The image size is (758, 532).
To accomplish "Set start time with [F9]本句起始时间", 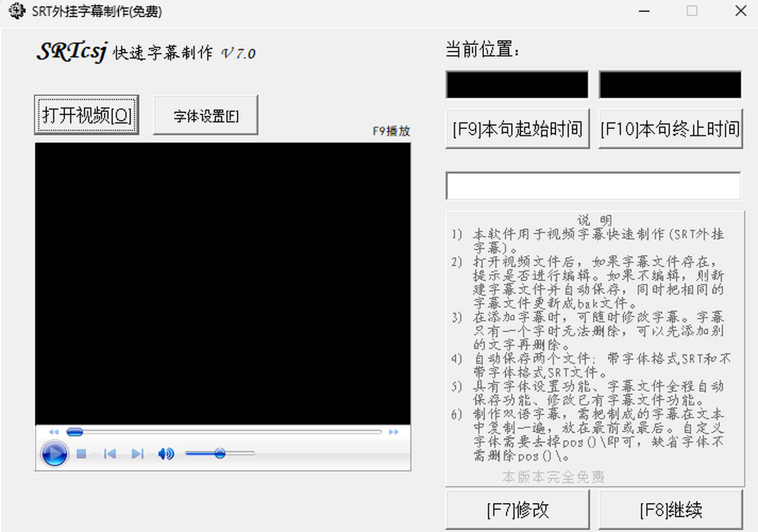I will coord(517,130).
